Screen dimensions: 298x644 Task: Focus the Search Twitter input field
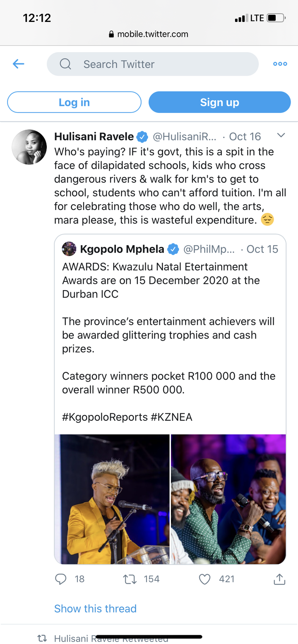[153, 64]
